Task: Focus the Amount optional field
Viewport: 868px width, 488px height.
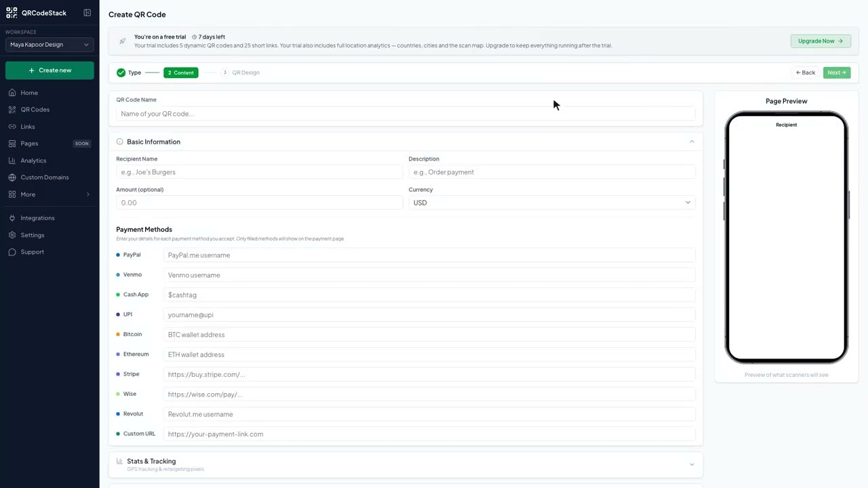Action: tap(260, 203)
